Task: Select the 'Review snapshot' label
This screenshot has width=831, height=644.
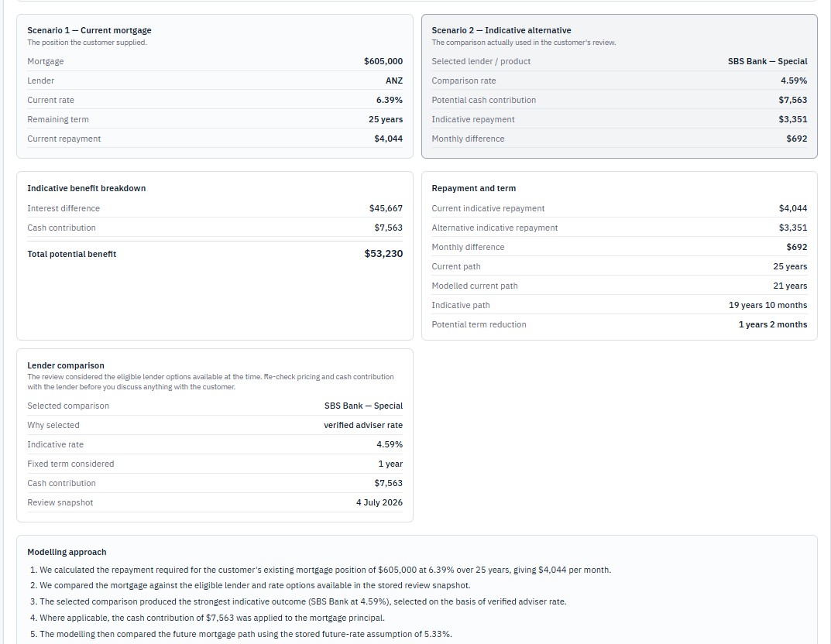Action: (60, 502)
